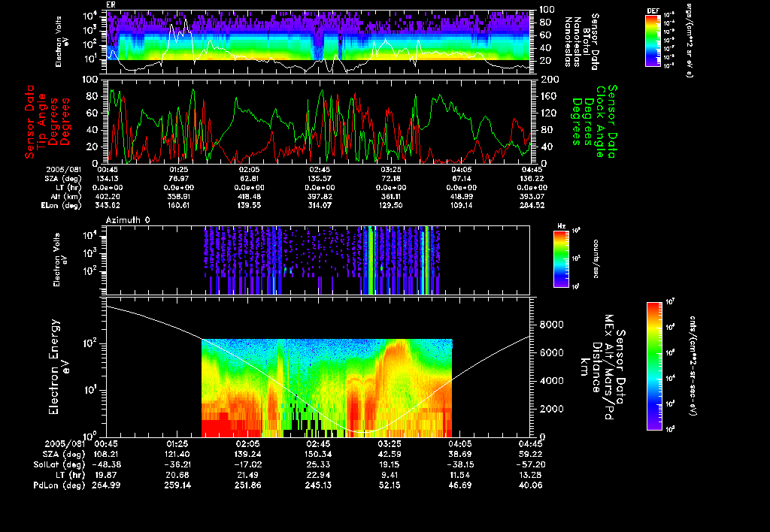This screenshot has height=532, width=770.
Task: Select the SZA value 38.69
Action: point(459,455)
